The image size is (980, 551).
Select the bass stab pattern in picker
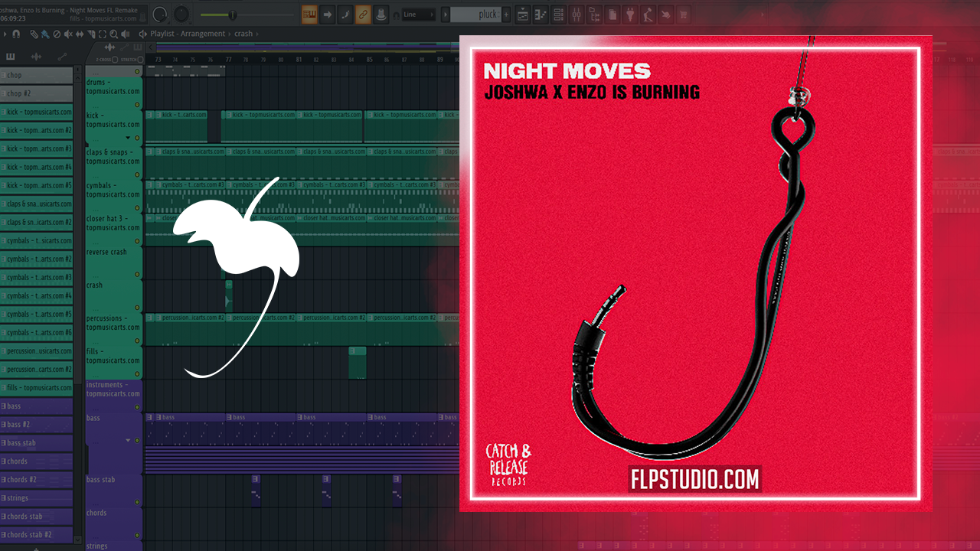point(37,442)
